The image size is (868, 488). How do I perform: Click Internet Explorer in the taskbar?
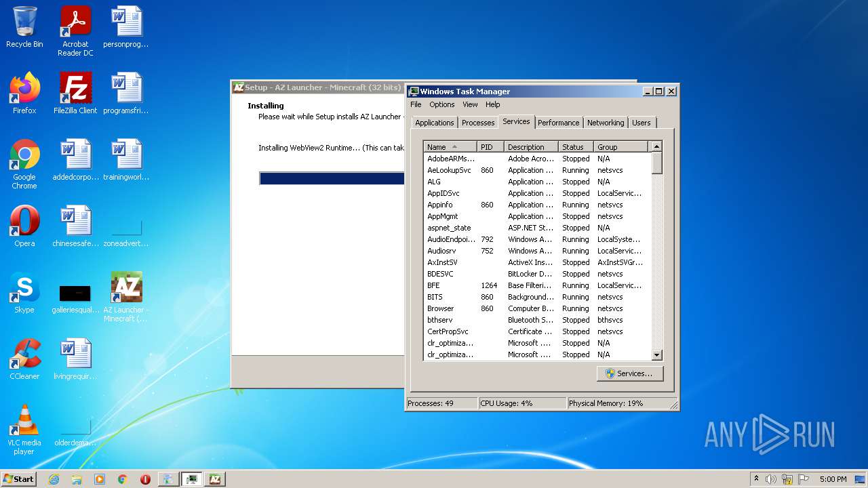pyautogui.click(x=54, y=479)
